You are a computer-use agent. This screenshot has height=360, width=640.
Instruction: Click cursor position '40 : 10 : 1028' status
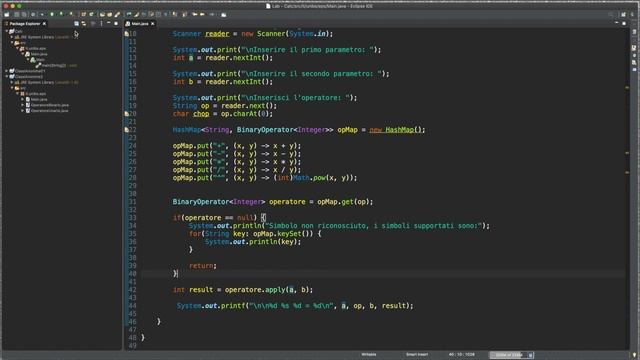point(462,354)
